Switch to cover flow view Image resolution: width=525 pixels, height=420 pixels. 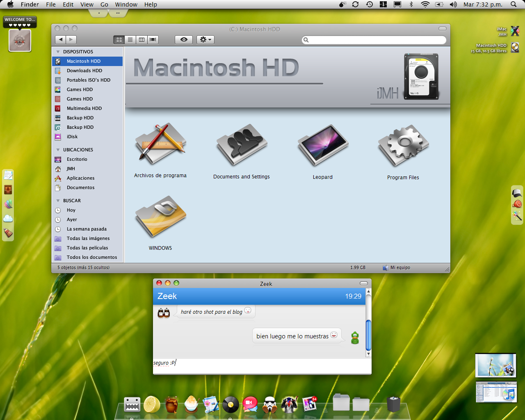point(153,40)
